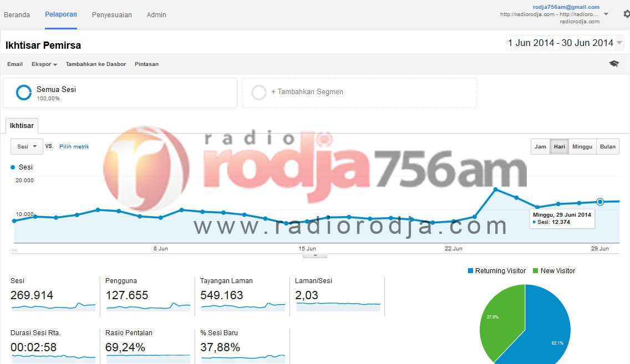Expand the annotation drawer arrow below chart
630x364 pixels.
(315, 255)
